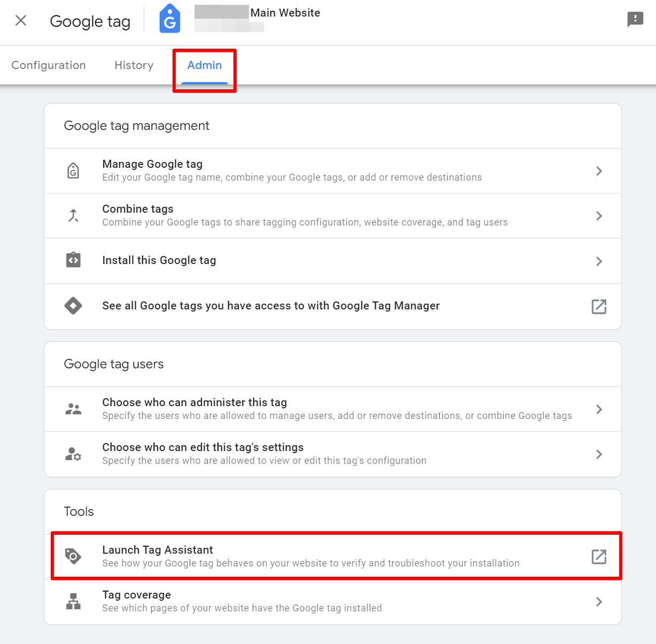Open See all Google tags with Tag Manager
Viewport: 656px width, 644px height.
tap(270, 306)
